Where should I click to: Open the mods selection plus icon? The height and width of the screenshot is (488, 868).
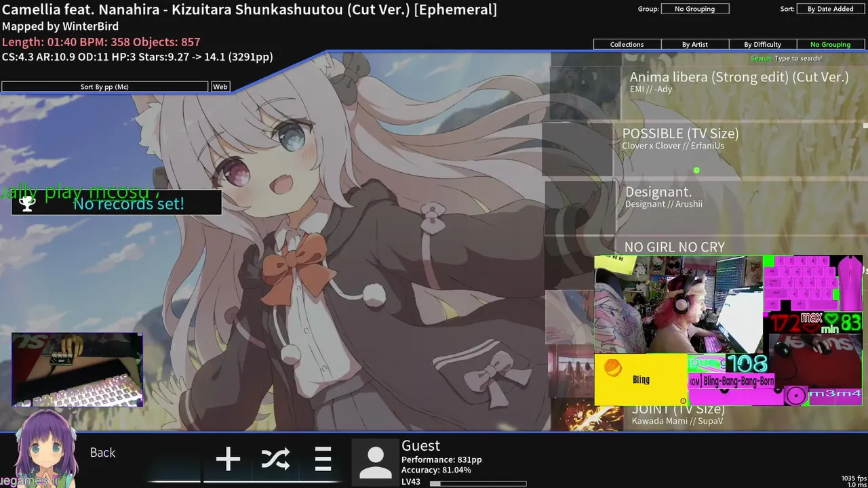point(228,460)
